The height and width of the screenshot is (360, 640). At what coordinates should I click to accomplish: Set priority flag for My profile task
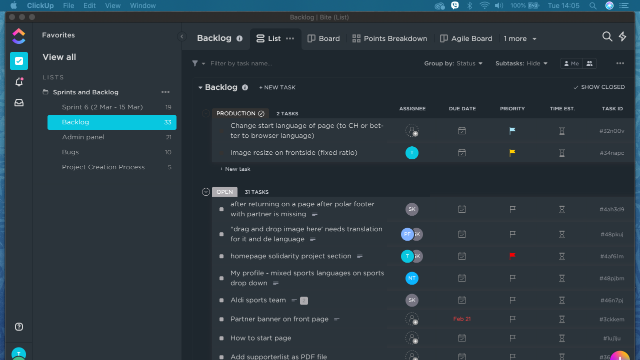[512, 278]
